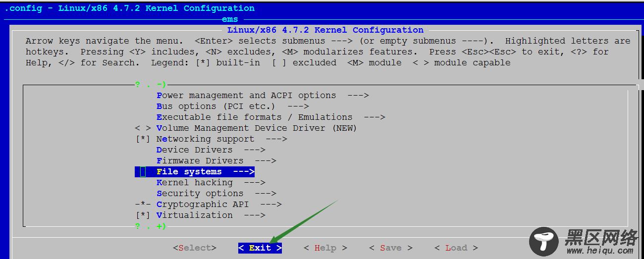Open the highlighted File systems submenu
Viewport: 644px width, 259px height.
pos(195,172)
